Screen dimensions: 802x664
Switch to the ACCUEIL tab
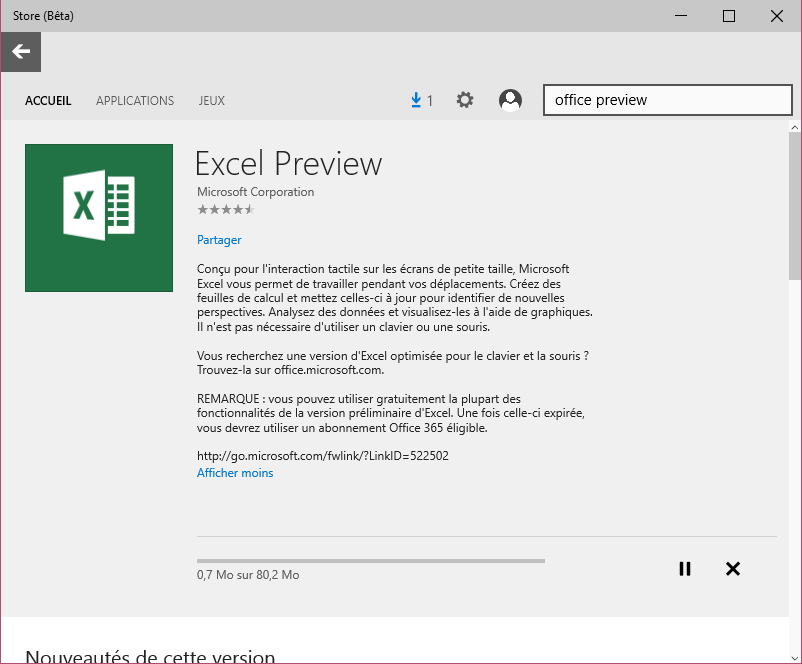tap(48, 101)
